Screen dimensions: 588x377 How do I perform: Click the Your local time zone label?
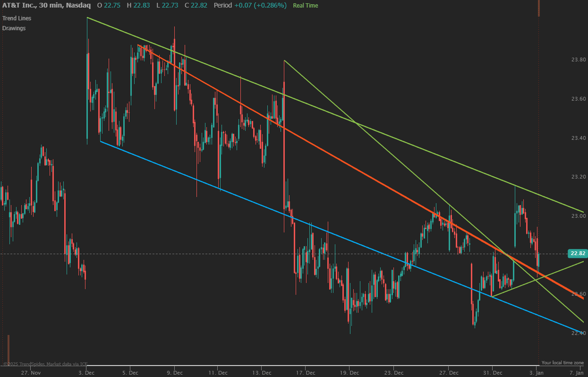point(562,363)
